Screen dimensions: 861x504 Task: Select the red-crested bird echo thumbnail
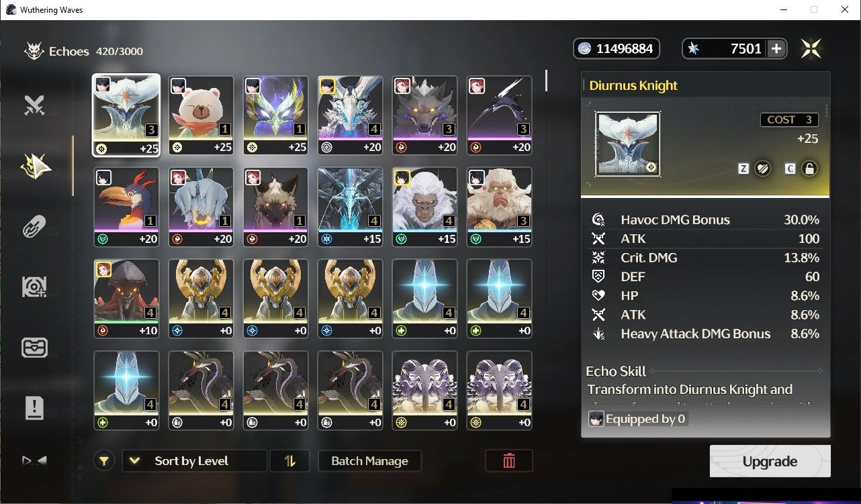(126, 207)
